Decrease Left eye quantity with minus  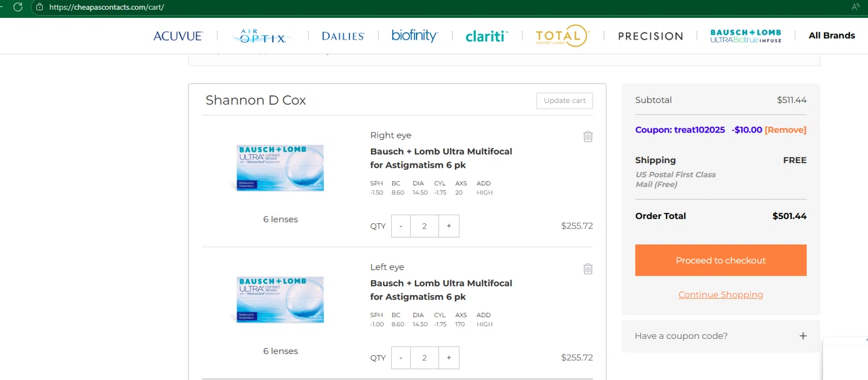coord(401,358)
